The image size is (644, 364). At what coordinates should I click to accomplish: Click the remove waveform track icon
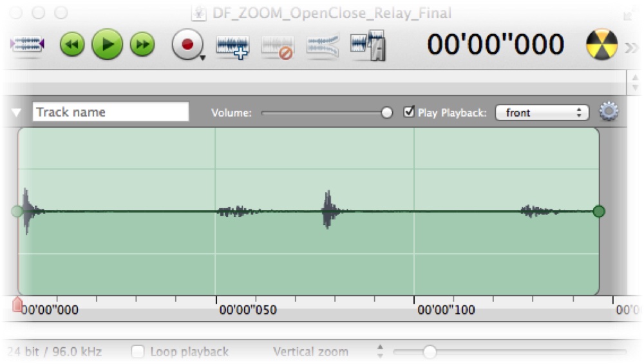pos(277,47)
